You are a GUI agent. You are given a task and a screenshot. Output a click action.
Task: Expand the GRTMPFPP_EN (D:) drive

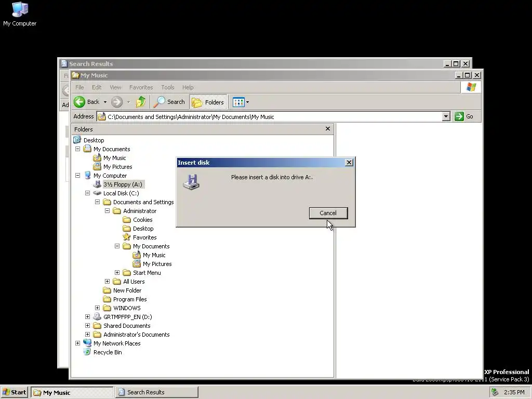point(87,316)
